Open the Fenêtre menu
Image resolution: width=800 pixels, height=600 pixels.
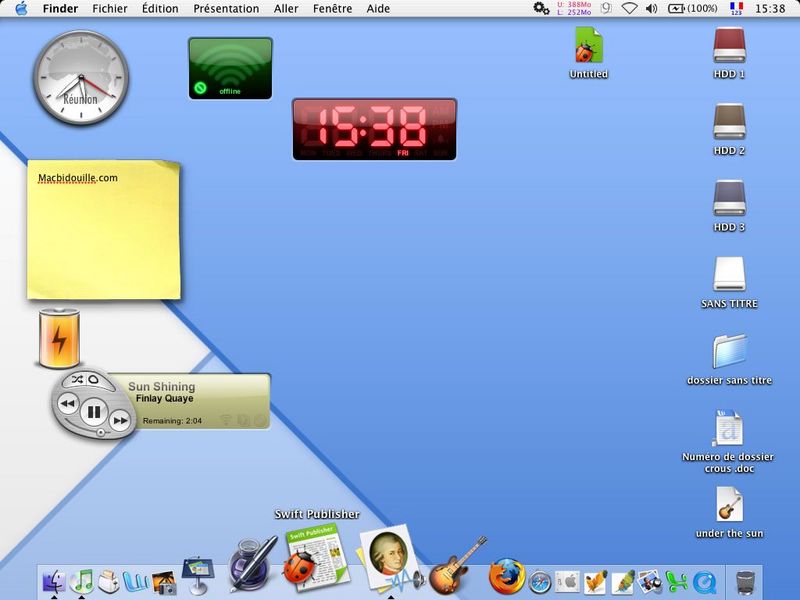(x=333, y=9)
